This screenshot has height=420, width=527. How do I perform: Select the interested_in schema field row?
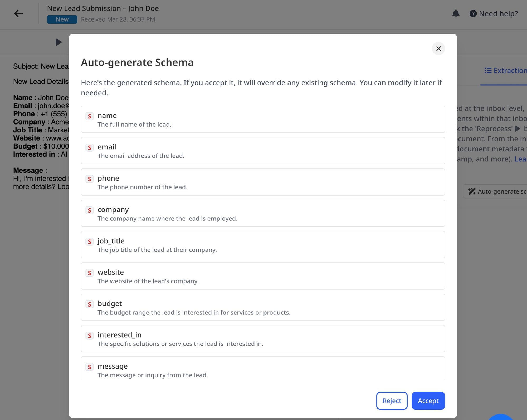pos(263,339)
